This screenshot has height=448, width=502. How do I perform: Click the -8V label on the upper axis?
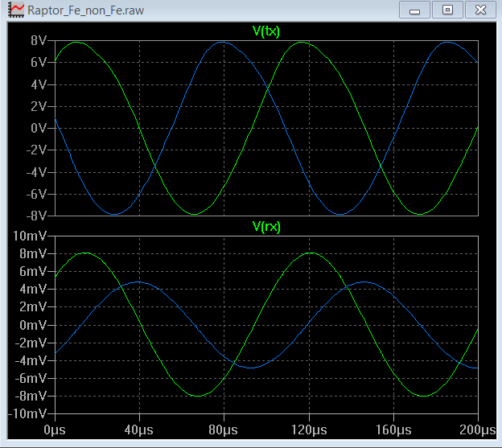point(37,216)
